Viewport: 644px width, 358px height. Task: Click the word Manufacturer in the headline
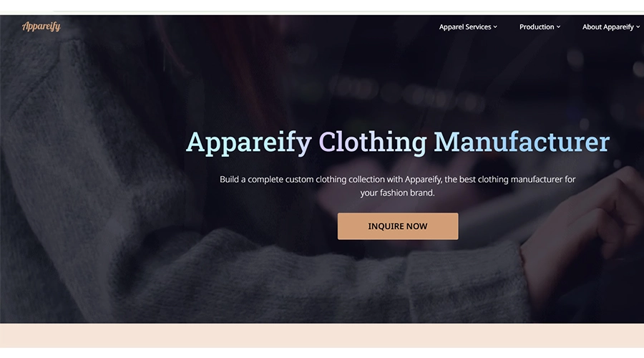click(522, 142)
